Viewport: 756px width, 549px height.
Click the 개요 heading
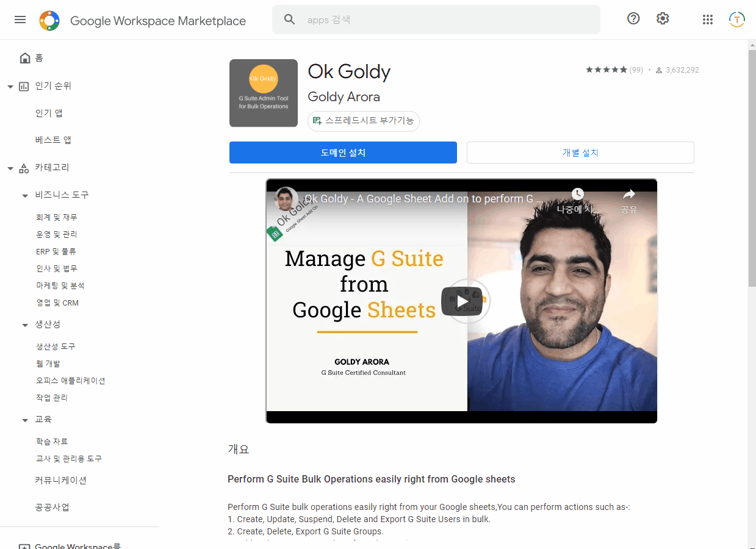(239, 450)
